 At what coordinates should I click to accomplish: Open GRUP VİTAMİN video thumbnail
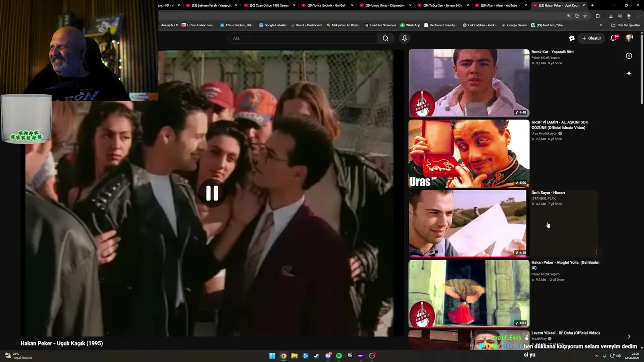click(x=469, y=153)
